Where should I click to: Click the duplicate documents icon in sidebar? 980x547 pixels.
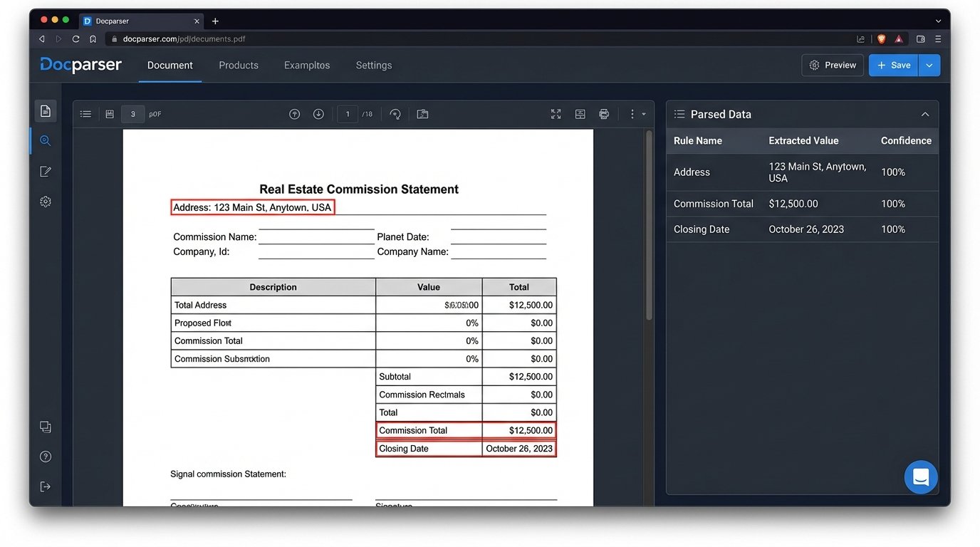(45, 427)
